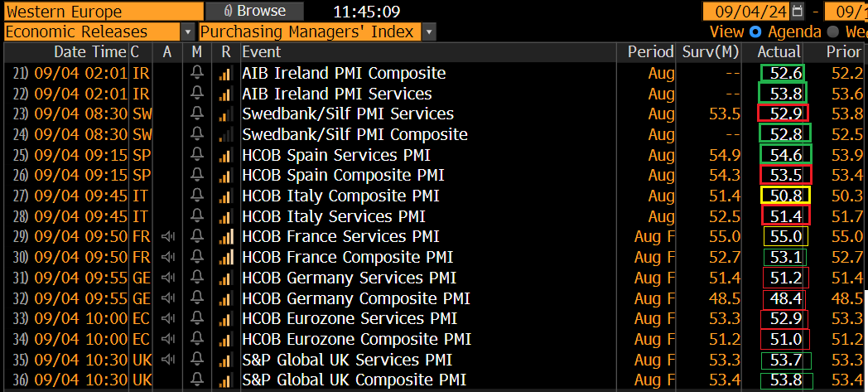Screen dimensions: 868x392
Task: Click speaker icon on S&P Global UK Services PMI row
Action: pyautogui.click(x=168, y=360)
